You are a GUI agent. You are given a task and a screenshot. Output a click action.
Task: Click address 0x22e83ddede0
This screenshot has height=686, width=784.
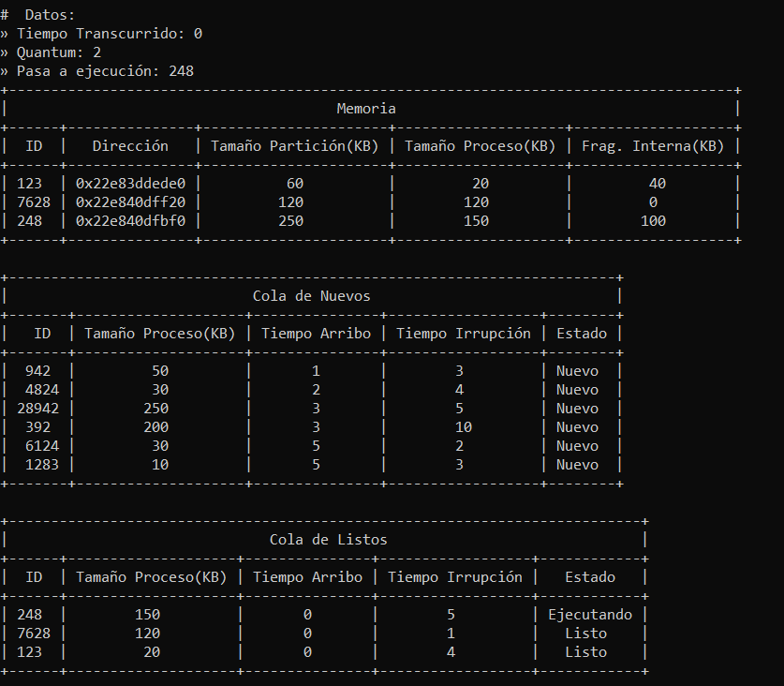[130, 184]
